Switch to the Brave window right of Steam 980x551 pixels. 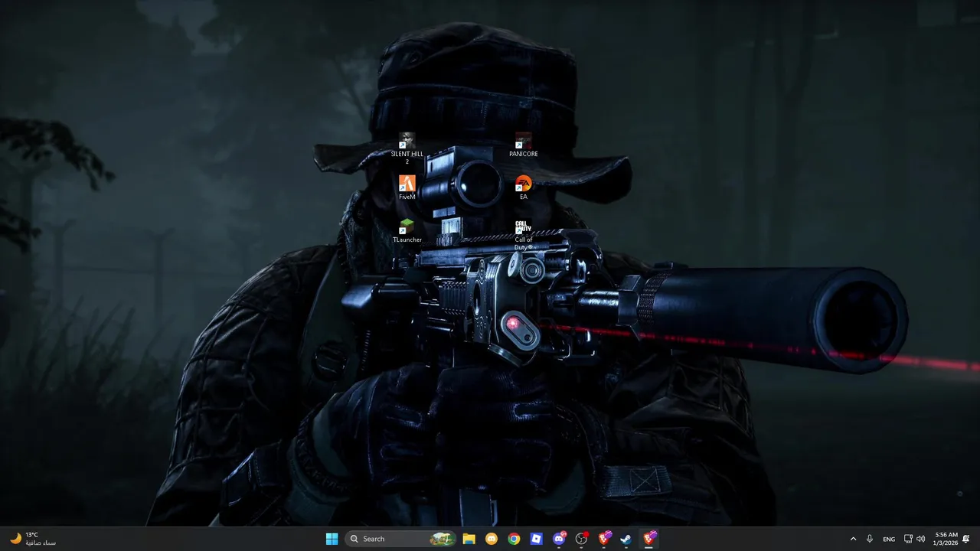point(649,539)
